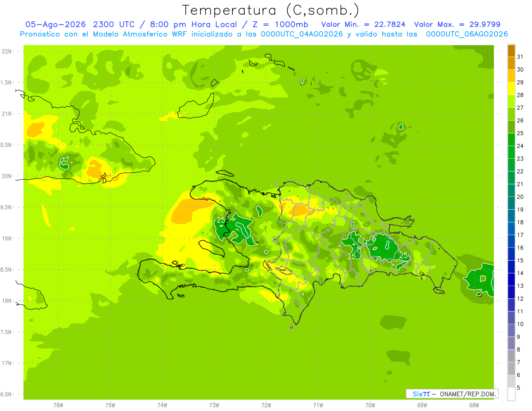Click the '17N' latitude axis label
This screenshot has height=411, width=532.
[7, 363]
